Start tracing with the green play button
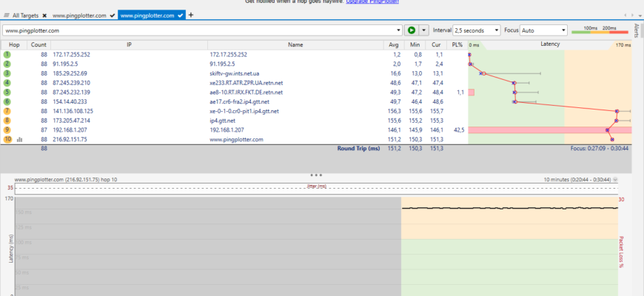The height and width of the screenshot is (296, 644). [x=412, y=30]
